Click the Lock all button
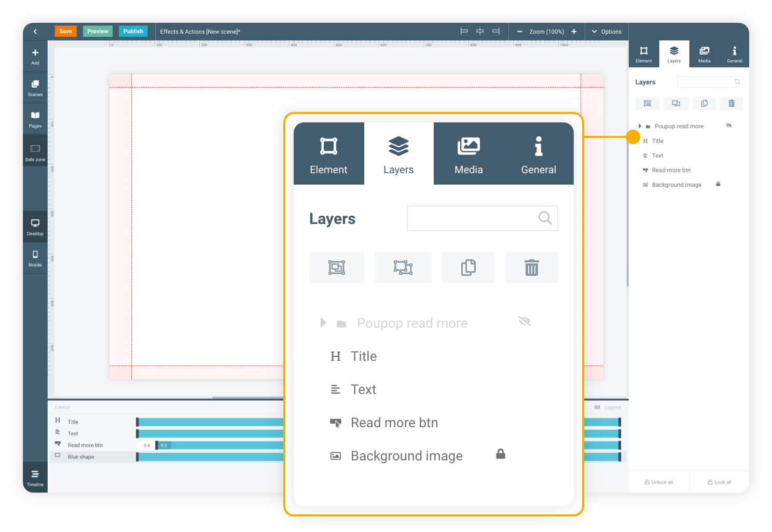 (720, 482)
